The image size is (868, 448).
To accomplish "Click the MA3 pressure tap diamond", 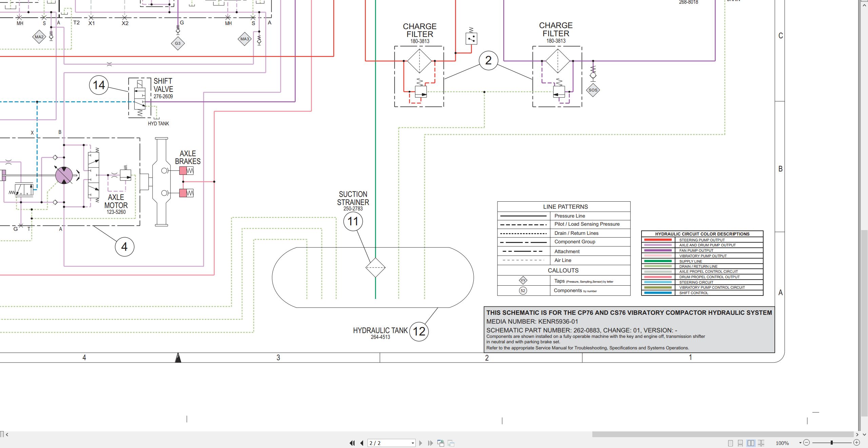I will (x=245, y=39).
